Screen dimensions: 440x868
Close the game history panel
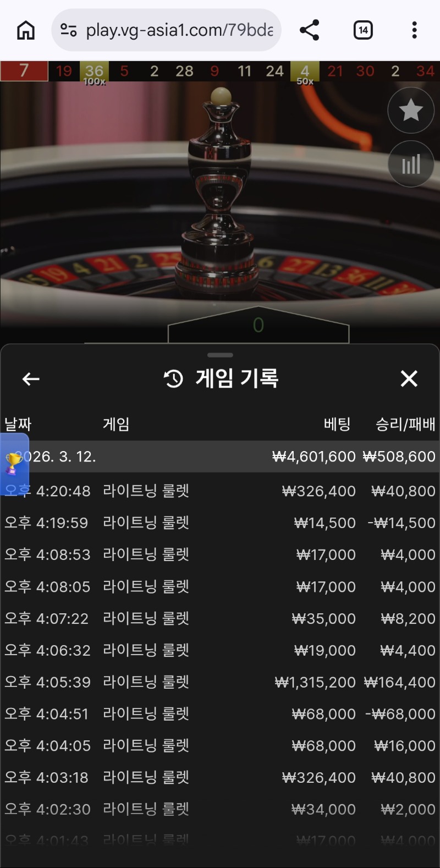tap(409, 378)
